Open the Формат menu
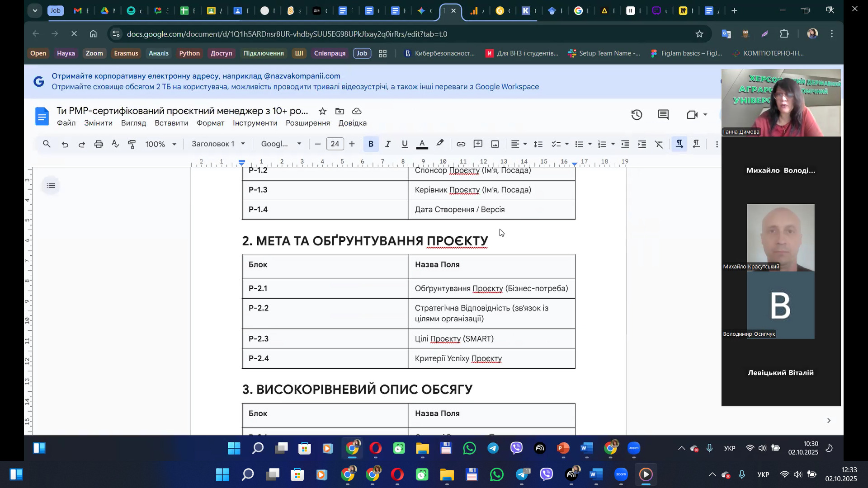868x488 pixels. pos(210,123)
